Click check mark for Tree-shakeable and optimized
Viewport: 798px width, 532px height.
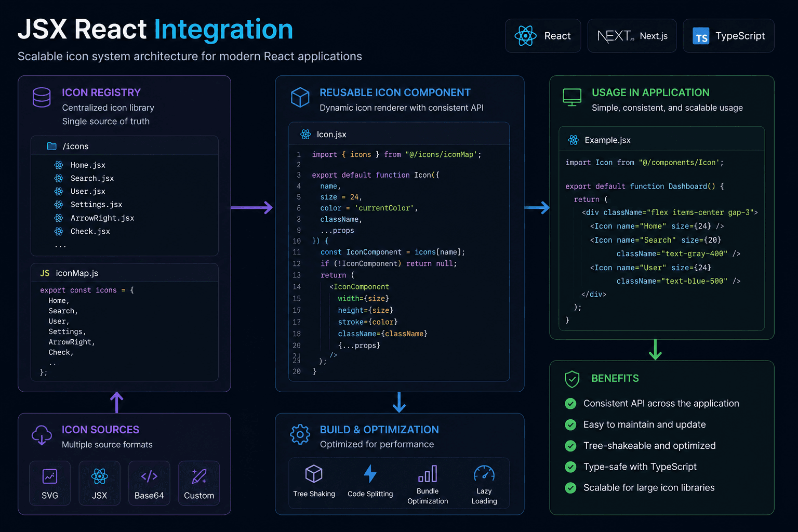570,446
